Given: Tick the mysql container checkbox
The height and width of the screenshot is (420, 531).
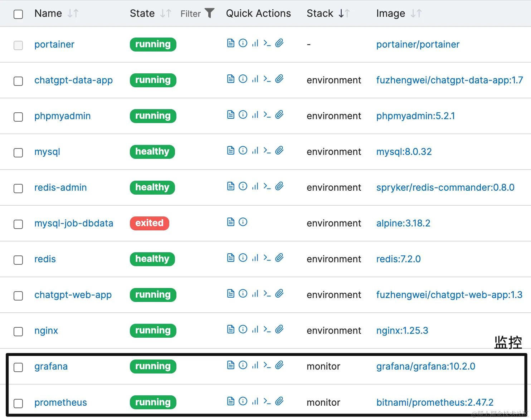Looking at the screenshot, I should [18, 153].
